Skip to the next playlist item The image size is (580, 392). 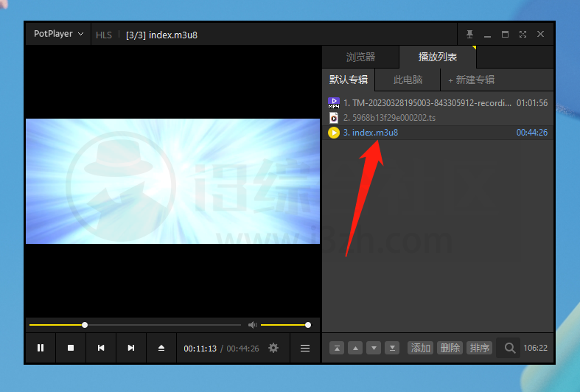[x=131, y=348]
